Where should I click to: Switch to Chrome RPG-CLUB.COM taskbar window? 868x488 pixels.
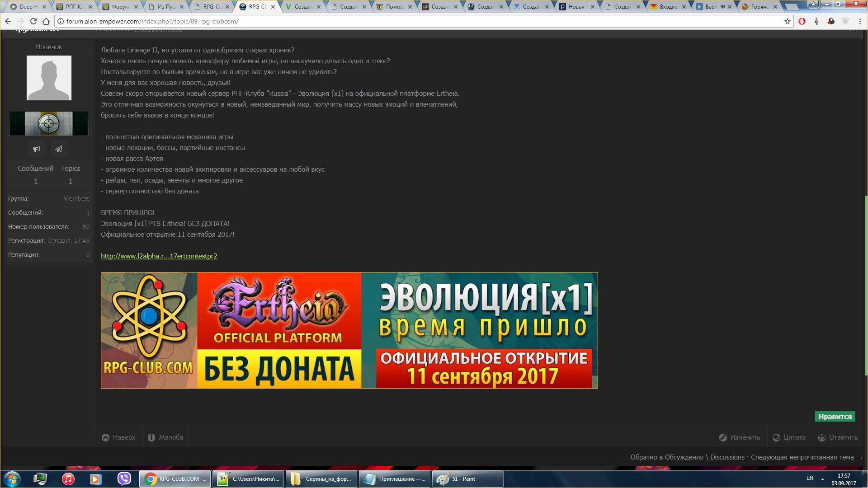175,479
